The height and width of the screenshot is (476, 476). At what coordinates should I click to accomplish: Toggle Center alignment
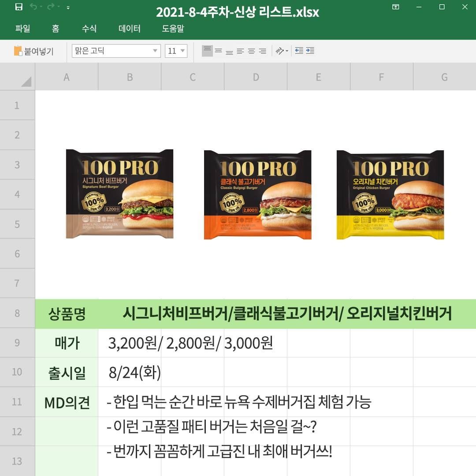(251, 51)
